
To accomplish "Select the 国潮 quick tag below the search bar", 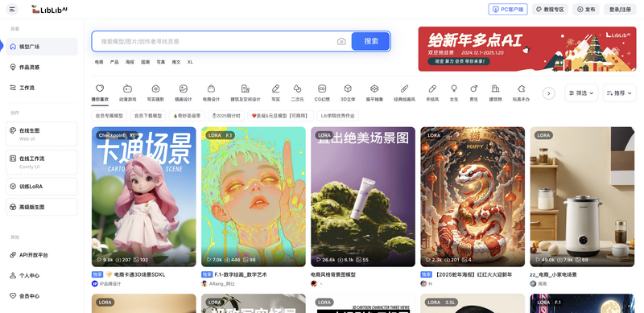I will [x=146, y=62].
